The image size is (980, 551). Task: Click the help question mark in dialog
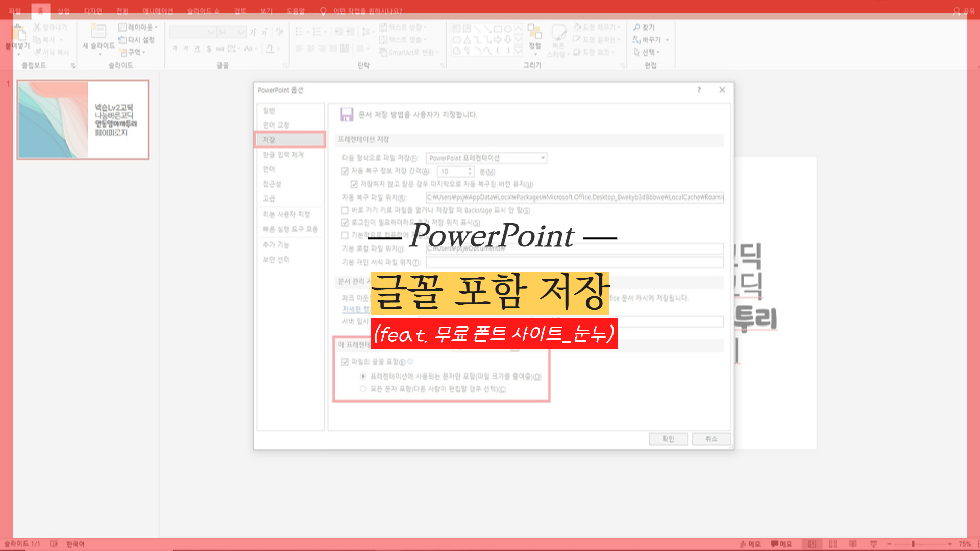[699, 90]
